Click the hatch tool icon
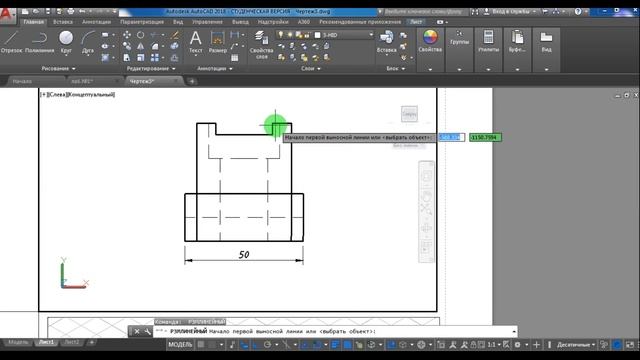 105,58
